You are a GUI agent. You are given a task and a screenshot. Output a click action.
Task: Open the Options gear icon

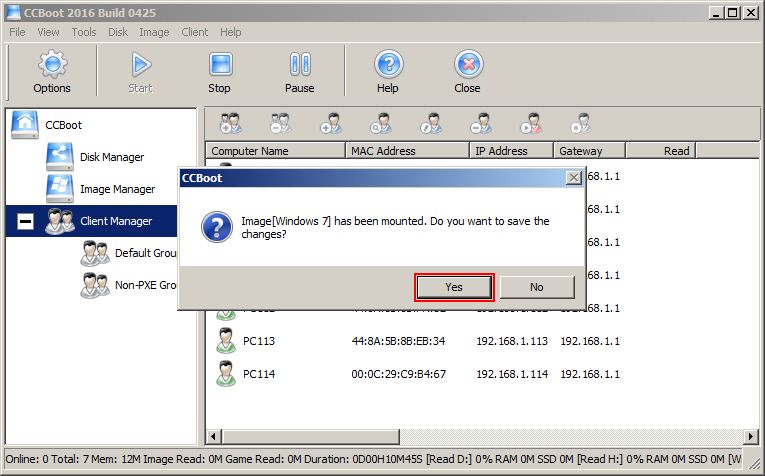52,64
